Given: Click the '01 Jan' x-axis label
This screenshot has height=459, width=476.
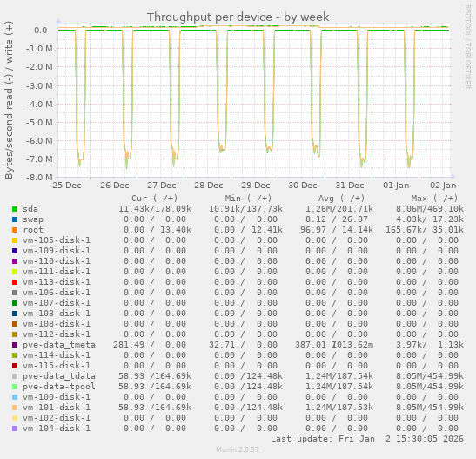Looking at the screenshot, I should pyautogui.click(x=396, y=186).
